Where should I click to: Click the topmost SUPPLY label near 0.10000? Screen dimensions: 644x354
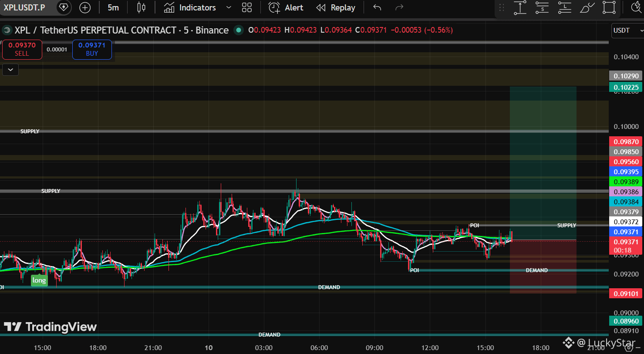30,131
